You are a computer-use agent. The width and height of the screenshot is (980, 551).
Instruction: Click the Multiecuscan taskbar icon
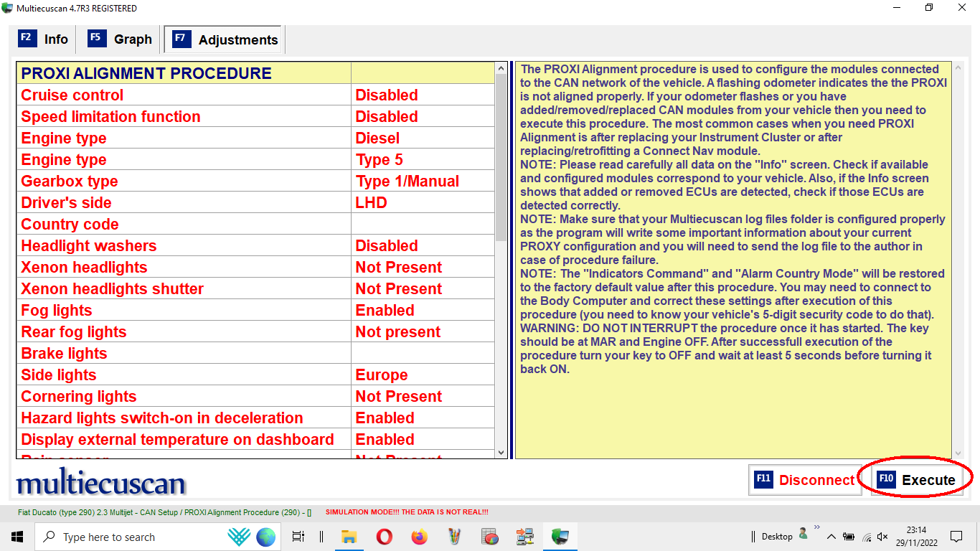pos(560,537)
